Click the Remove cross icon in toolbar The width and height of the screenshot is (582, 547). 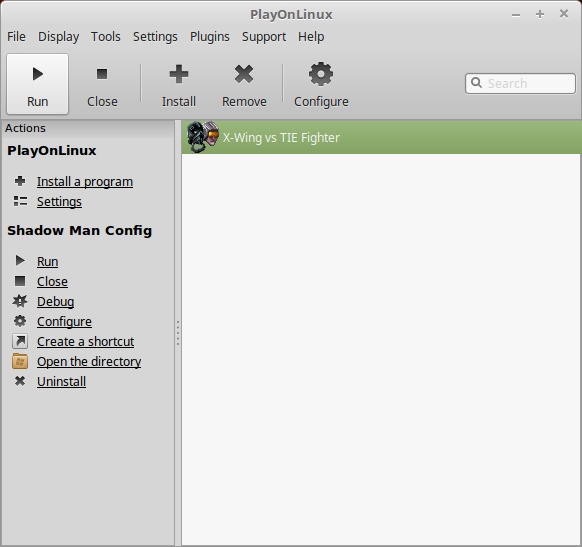click(x=244, y=74)
